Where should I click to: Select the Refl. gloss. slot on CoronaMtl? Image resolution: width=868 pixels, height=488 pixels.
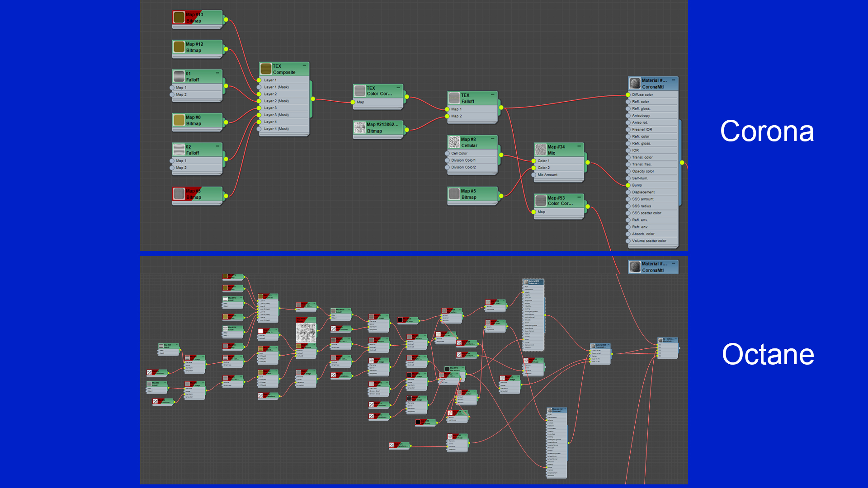641,109
